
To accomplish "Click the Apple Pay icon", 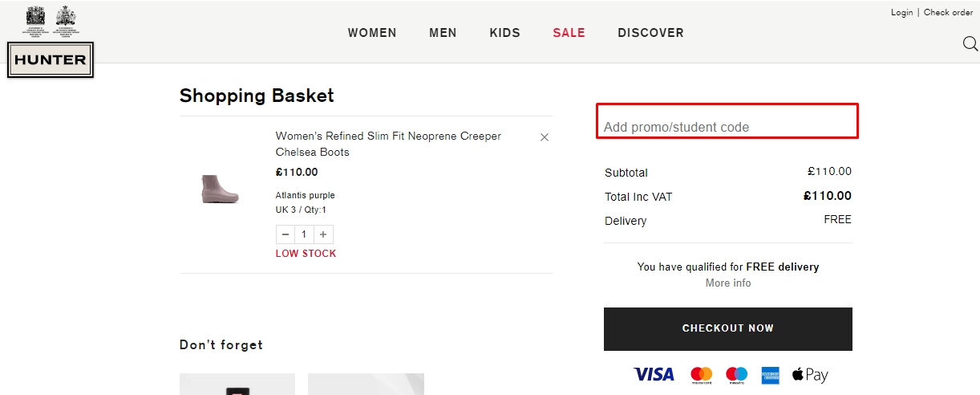I will [x=810, y=374].
